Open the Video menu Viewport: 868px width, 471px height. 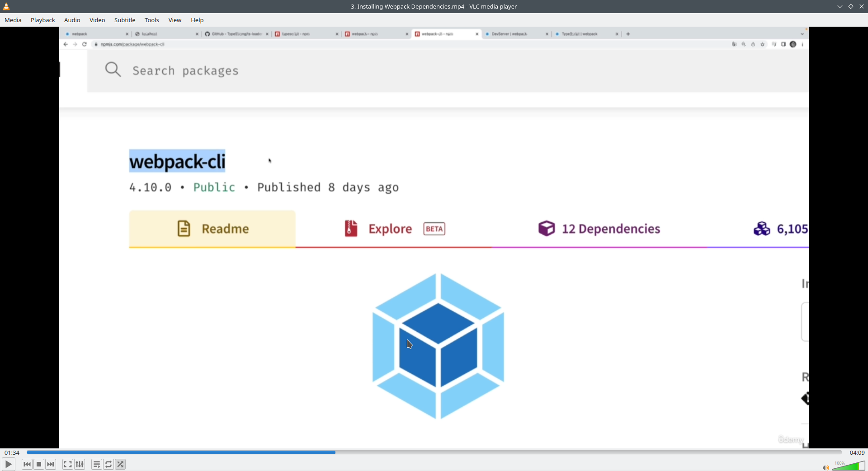tap(97, 20)
